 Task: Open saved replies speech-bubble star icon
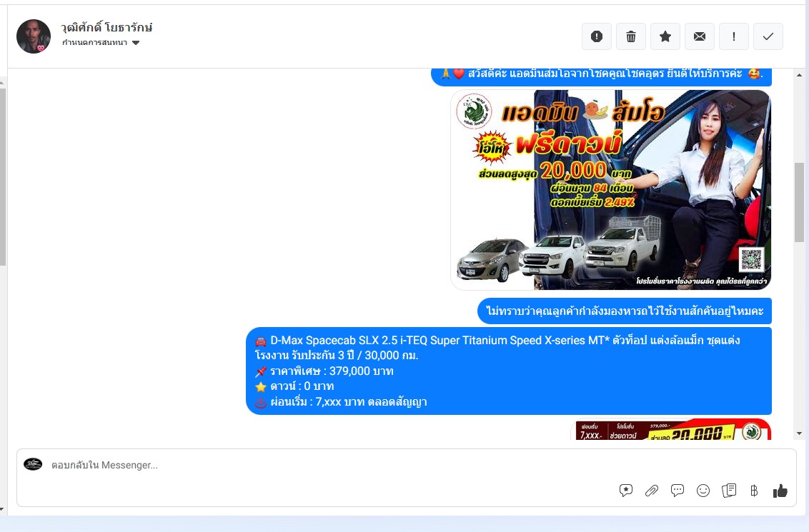click(626, 491)
